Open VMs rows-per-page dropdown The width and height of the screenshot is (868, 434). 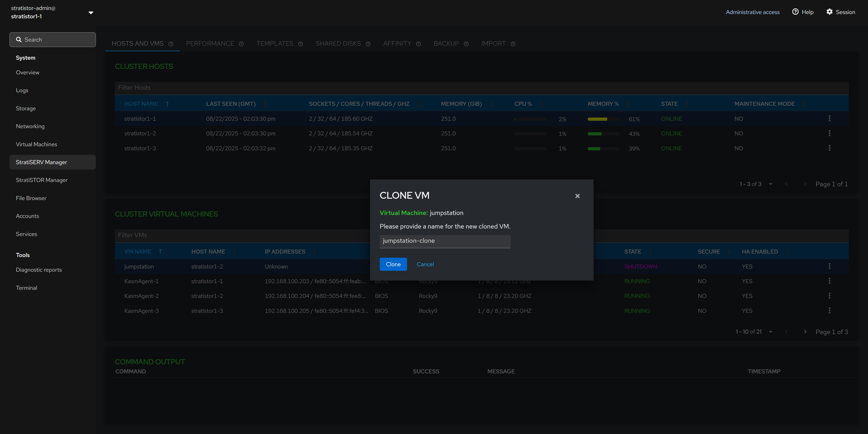[x=770, y=332]
